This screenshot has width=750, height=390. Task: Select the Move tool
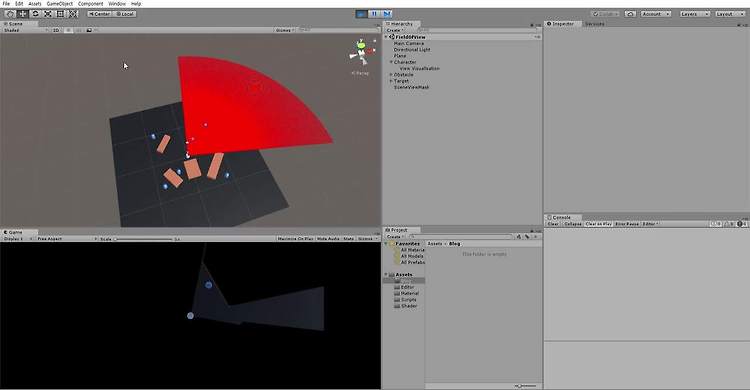coord(22,14)
